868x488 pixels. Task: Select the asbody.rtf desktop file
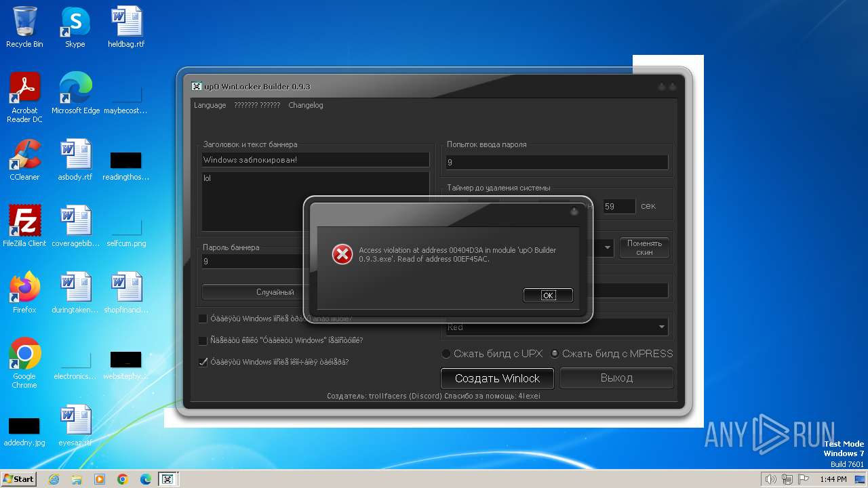point(75,160)
